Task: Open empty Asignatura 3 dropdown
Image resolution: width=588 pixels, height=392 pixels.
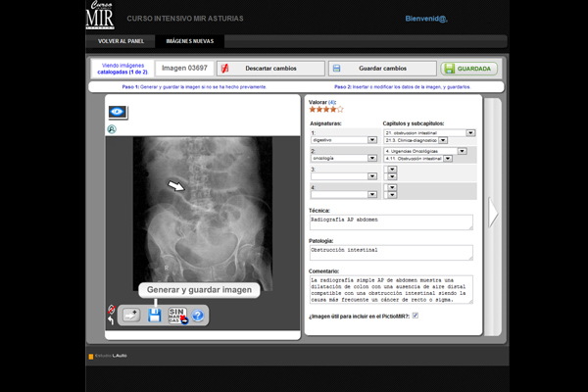Action: [344, 176]
